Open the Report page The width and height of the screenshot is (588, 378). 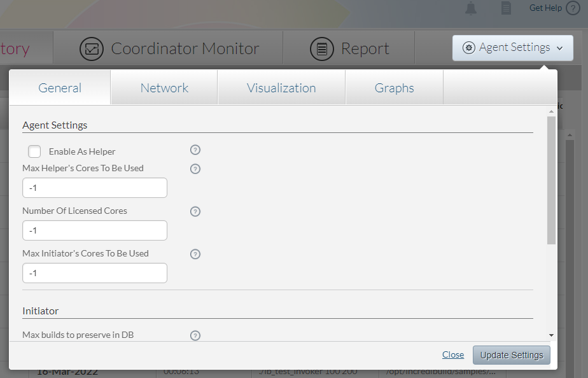[x=349, y=48]
